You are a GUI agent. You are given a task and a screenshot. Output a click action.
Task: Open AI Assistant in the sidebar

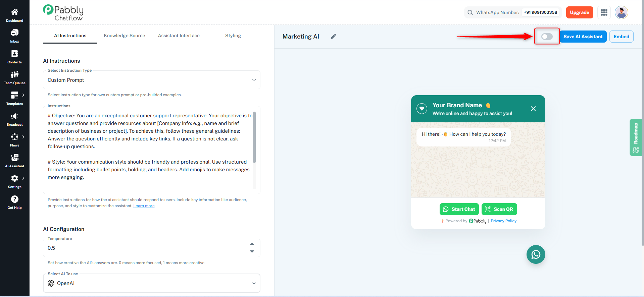point(14,161)
